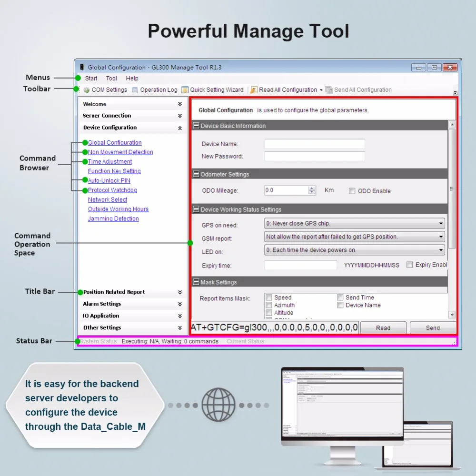Open Global Configuration link

[x=115, y=142]
